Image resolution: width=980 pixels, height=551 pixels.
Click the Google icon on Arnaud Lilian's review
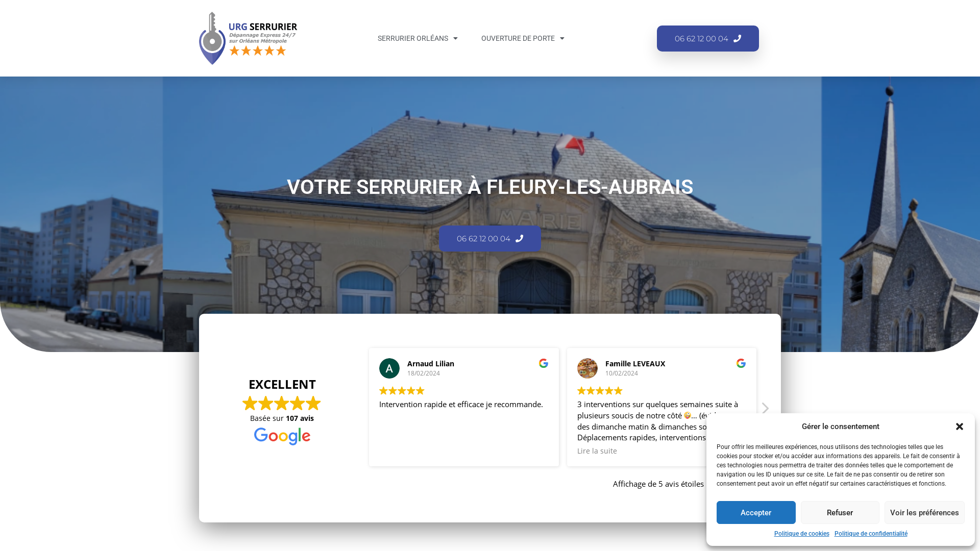point(544,363)
